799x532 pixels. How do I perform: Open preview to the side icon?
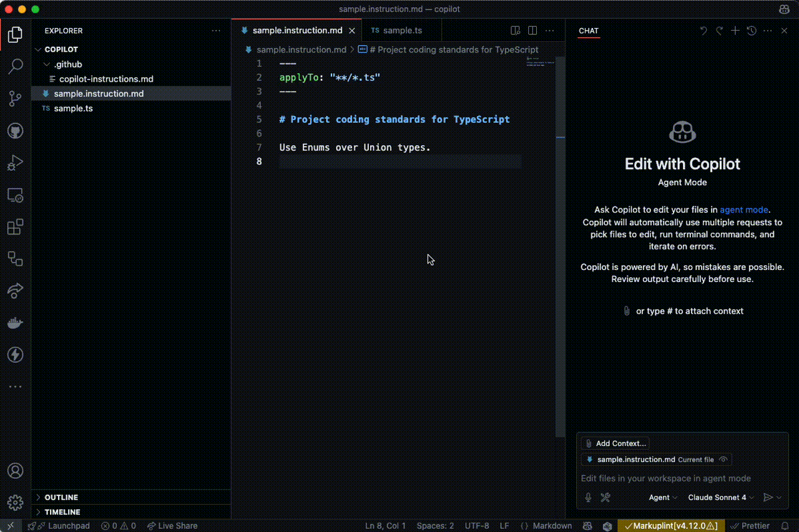515,31
